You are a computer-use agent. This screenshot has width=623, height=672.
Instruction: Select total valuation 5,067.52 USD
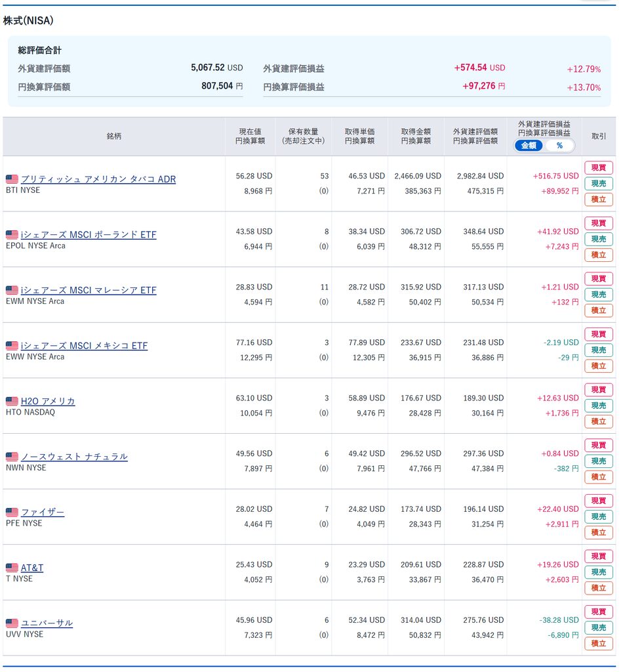(x=216, y=68)
